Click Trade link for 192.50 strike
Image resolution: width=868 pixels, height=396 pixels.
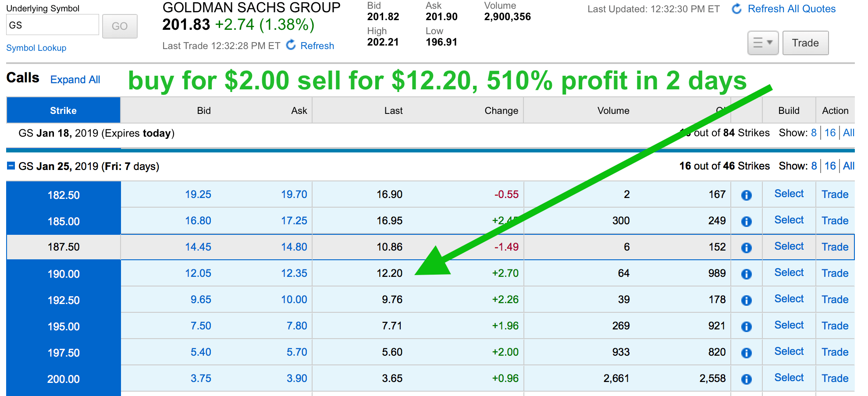835,300
